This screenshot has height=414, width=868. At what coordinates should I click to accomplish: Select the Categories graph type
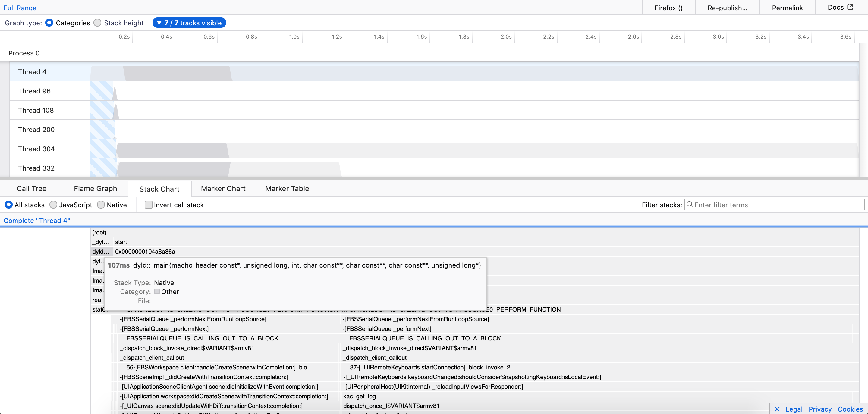click(x=49, y=23)
